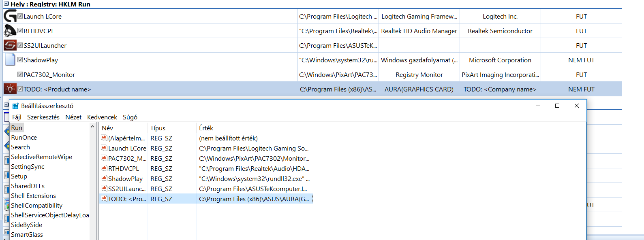This screenshot has height=240, width=644.
Task: Select the Launch LCore registry value
Action: 127,149
